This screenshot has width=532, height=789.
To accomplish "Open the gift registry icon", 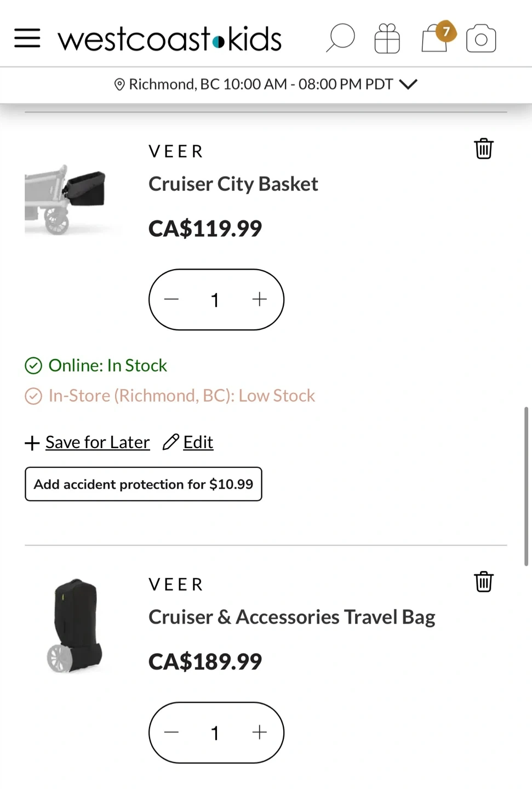I will 387,38.
